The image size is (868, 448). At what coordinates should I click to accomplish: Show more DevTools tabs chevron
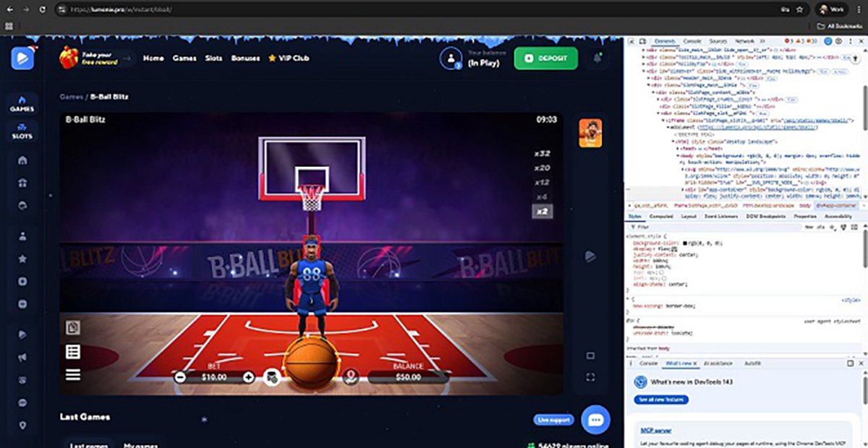pyautogui.click(x=762, y=41)
